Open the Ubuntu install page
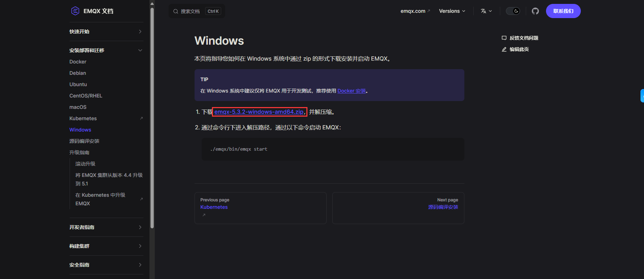 coord(78,84)
